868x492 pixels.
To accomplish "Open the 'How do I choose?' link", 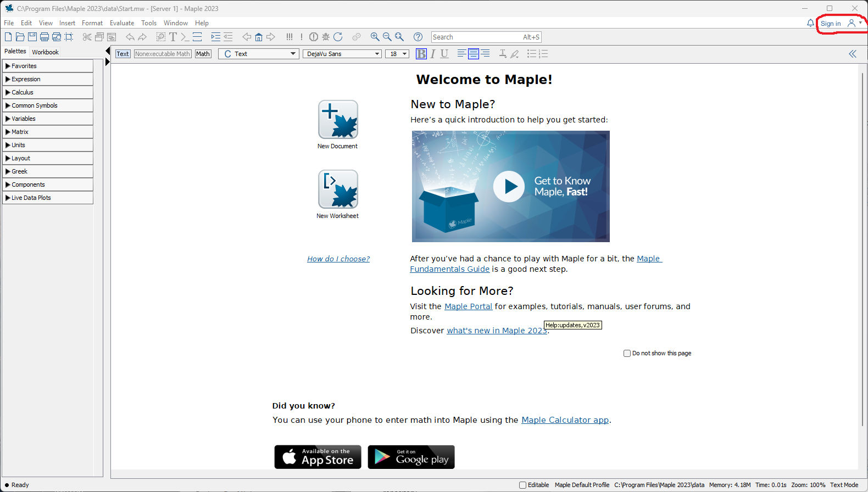I will [338, 259].
